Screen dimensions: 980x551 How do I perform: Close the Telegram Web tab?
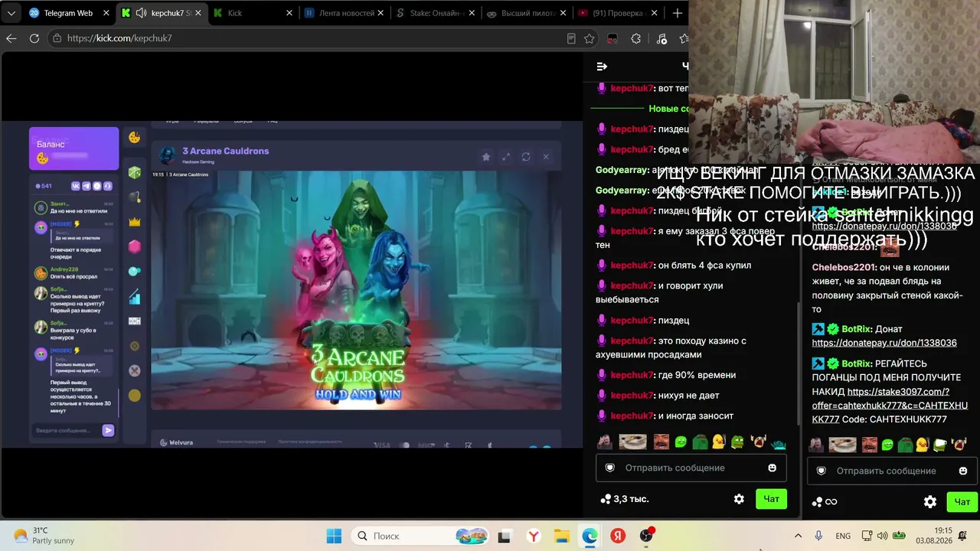click(x=106, y=13)
